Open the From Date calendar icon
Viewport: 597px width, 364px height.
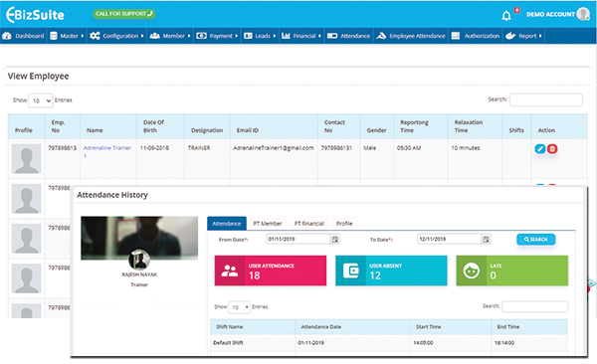[x=335, y=239]
